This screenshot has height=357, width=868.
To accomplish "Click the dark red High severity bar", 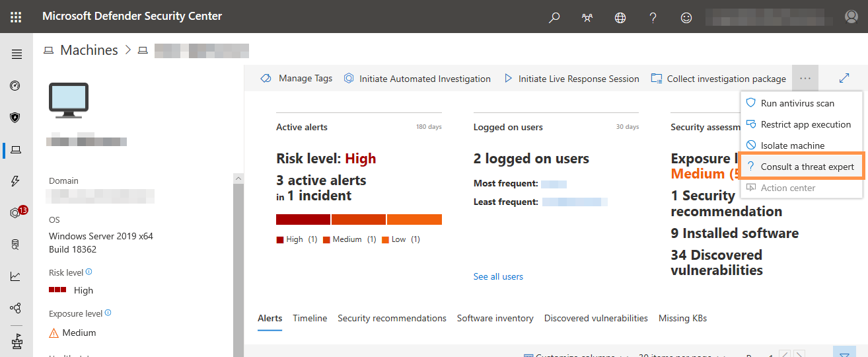I will coord(303,219).
